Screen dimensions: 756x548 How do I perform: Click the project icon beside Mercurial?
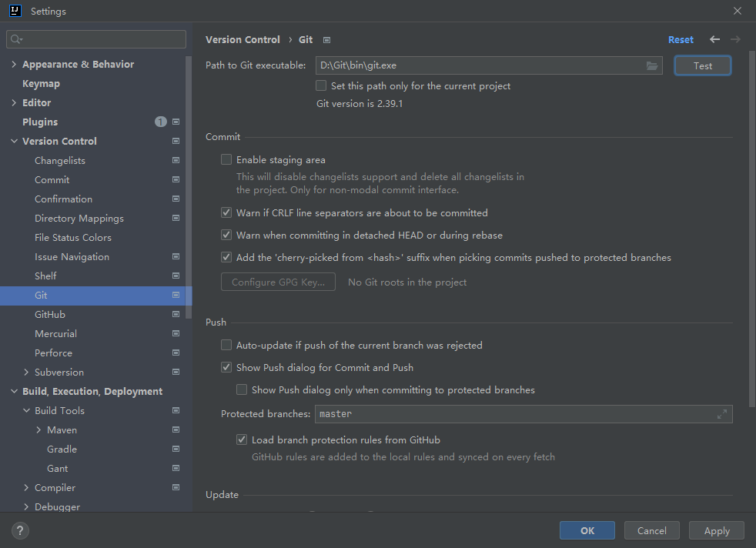coord(176,334)
